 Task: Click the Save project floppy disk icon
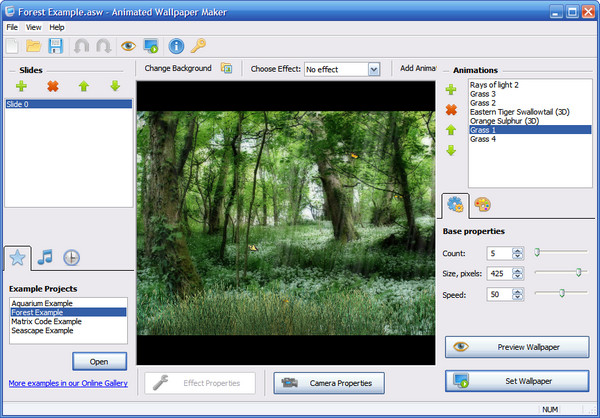[56, 46]
